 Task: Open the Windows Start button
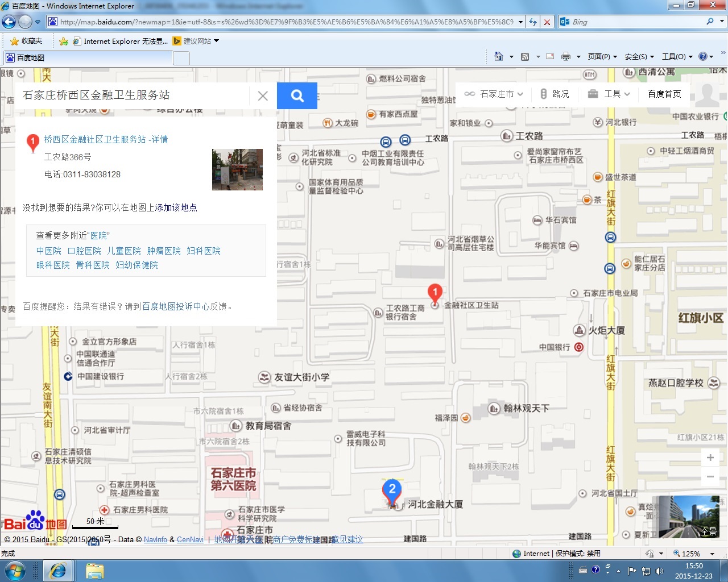(x=15, y=570)
